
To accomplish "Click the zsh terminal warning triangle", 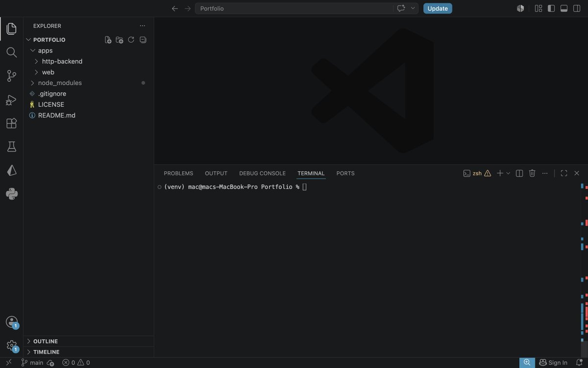I will coord(488,173).
